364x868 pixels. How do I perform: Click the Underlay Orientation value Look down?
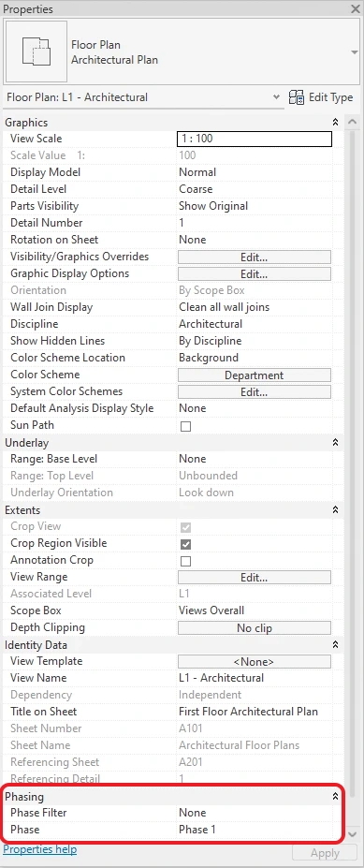(x=207, y=493)
